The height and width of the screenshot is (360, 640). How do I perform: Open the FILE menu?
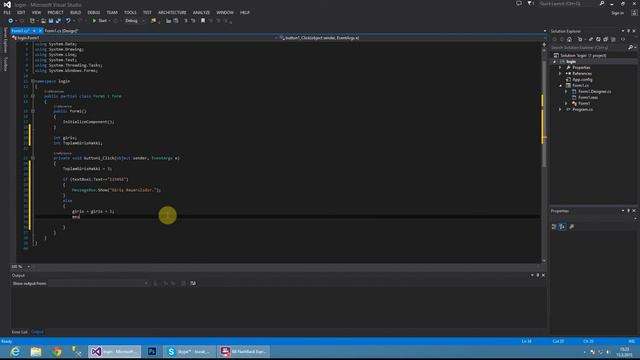point(7,13)
